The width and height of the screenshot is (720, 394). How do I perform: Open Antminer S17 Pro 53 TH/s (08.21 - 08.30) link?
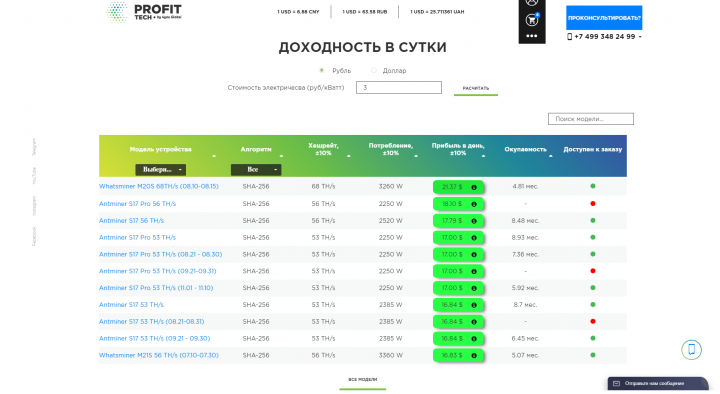160,254
